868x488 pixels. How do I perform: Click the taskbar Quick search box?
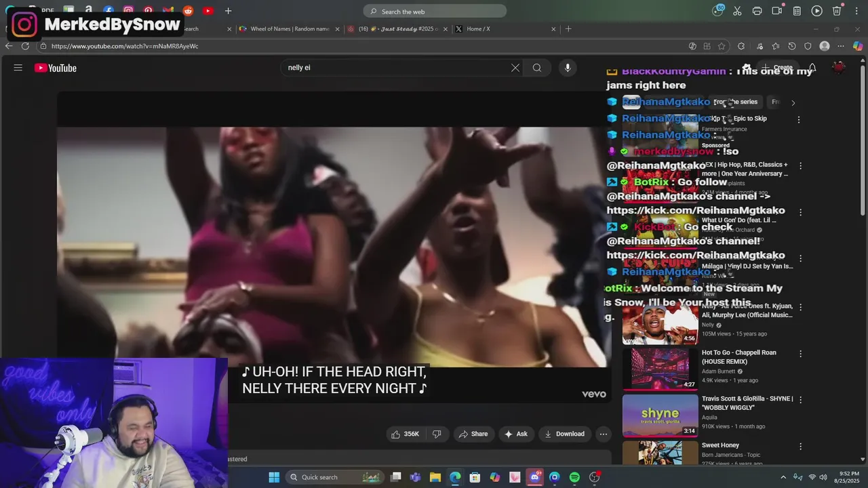pos(335,477)
